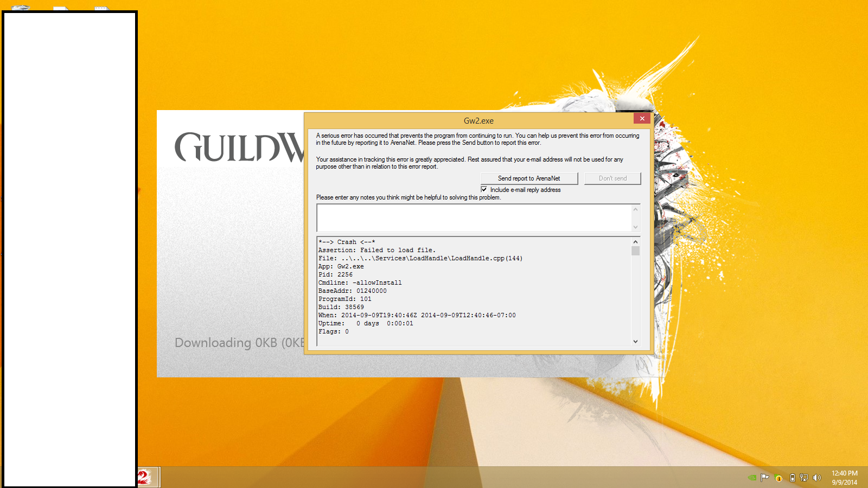
Task: Click the 'When: 2014-09-09T19:40:46Z' line
Action: pos(417,315)
